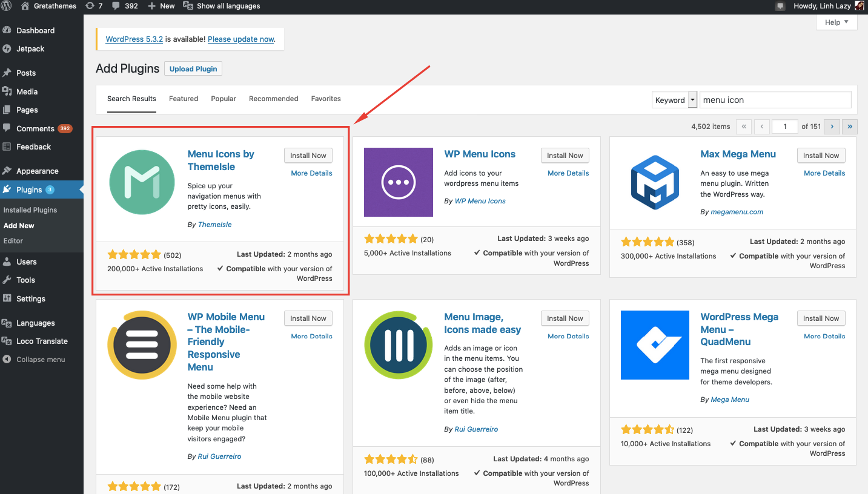Viewport: 868px width, 494px height.
Task: Collapse the admin sidebar menu
Action: point(42,359)
